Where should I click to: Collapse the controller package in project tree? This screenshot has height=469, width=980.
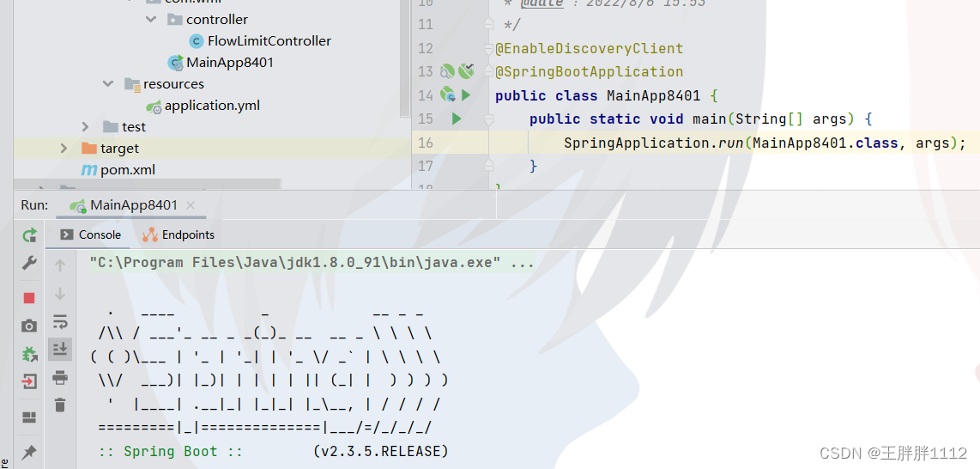pyautogui.click(x=151, y=20)
